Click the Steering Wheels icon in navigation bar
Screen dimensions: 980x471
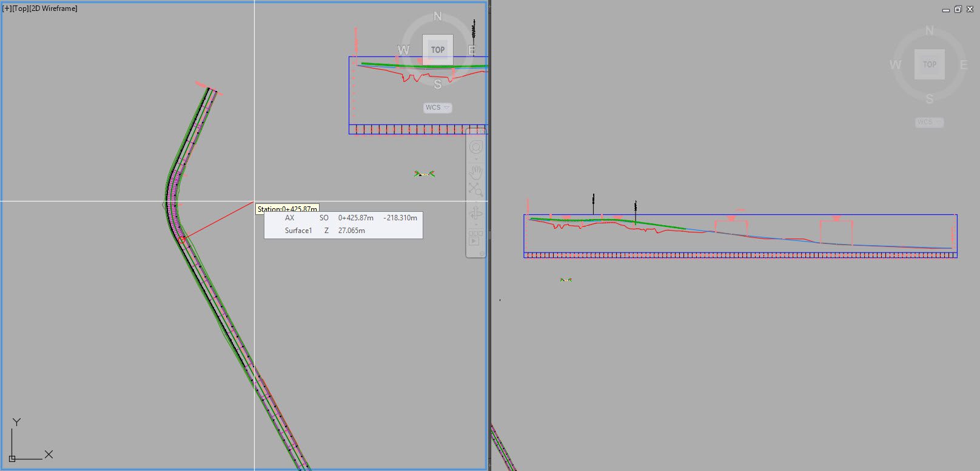click(476, 147)
